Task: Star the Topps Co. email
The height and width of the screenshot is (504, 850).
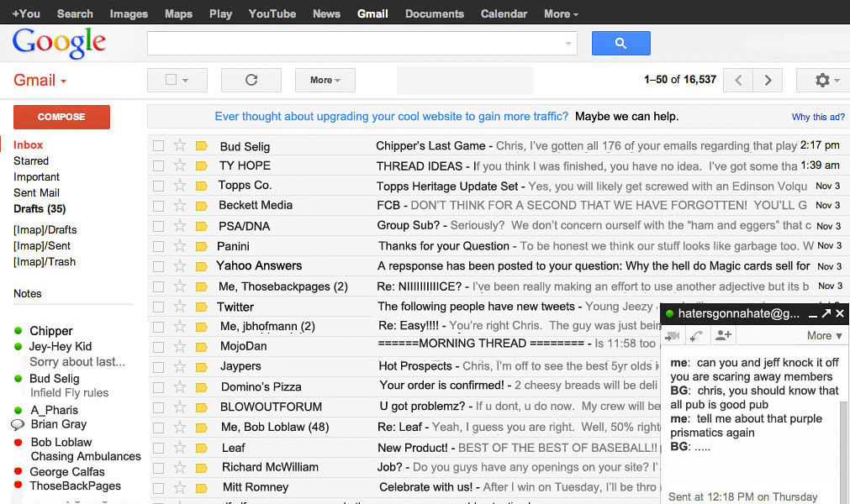Action: pyautogui.click(x=179, y=185)
